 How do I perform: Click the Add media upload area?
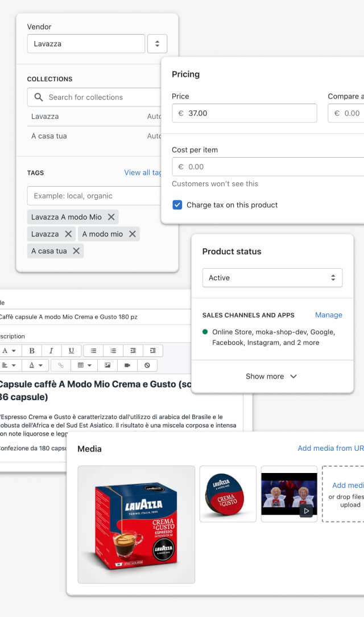pos(344,494)
